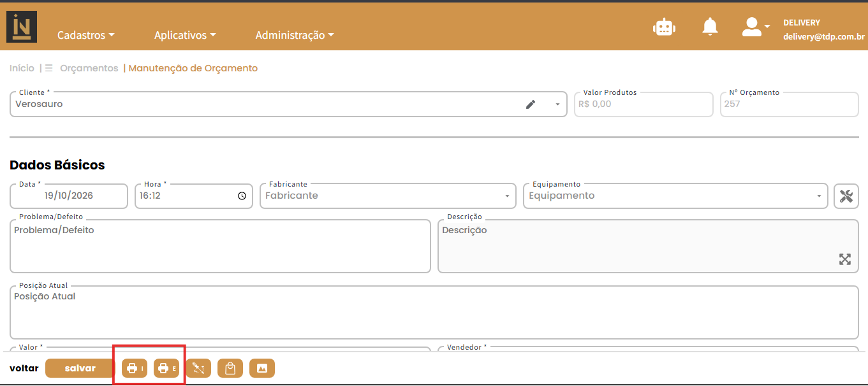The height and width of the screenshot is (386, 868).
Task: Open the notifications bell
Action: pos(710,27)
